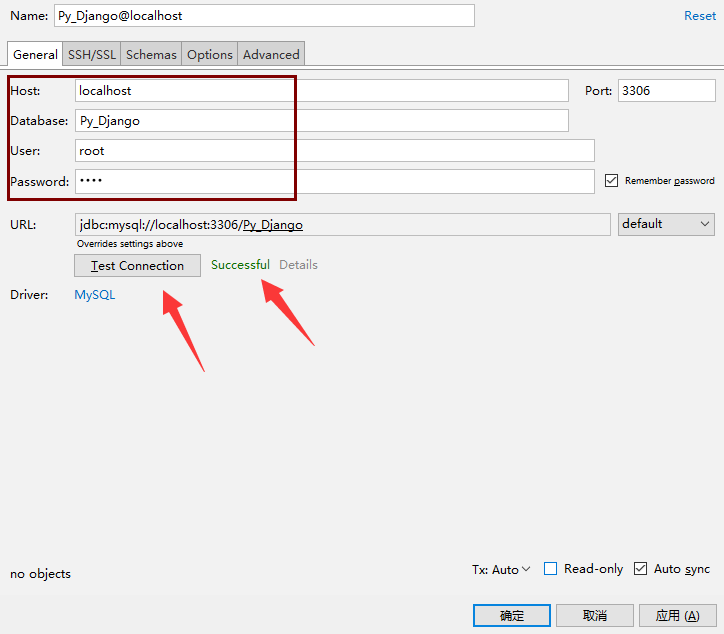
Task: Click the JDBC URL input field
Action: (343, 224)
